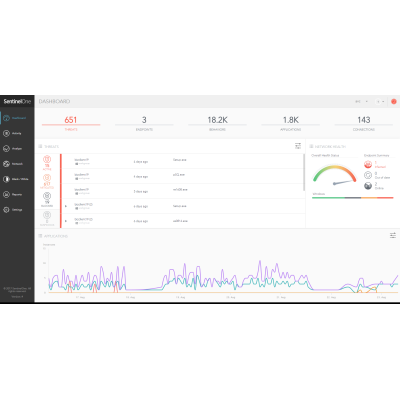
Task: Click the Network Health panel list icon
Action: point(311,146)
